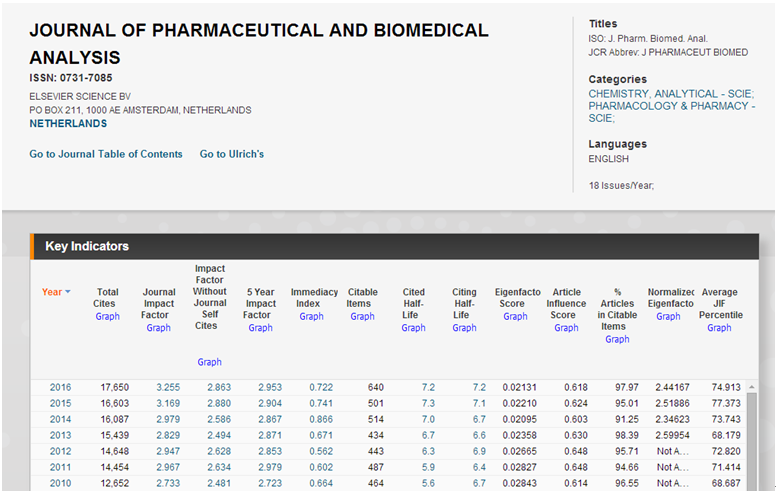776x491 pixels.
Task: Open Go to Journal Table of Contents link
Action: coord(106,154)
